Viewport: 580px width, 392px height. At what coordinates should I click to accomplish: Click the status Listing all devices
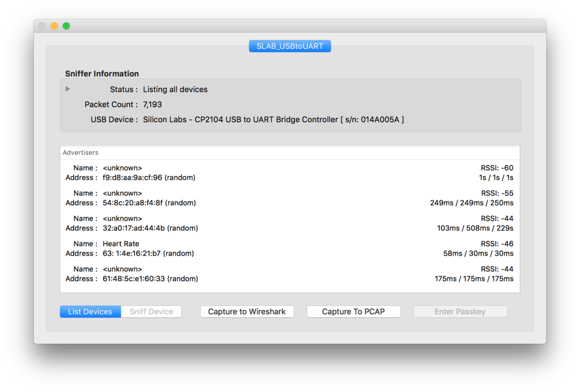(176, 89)
